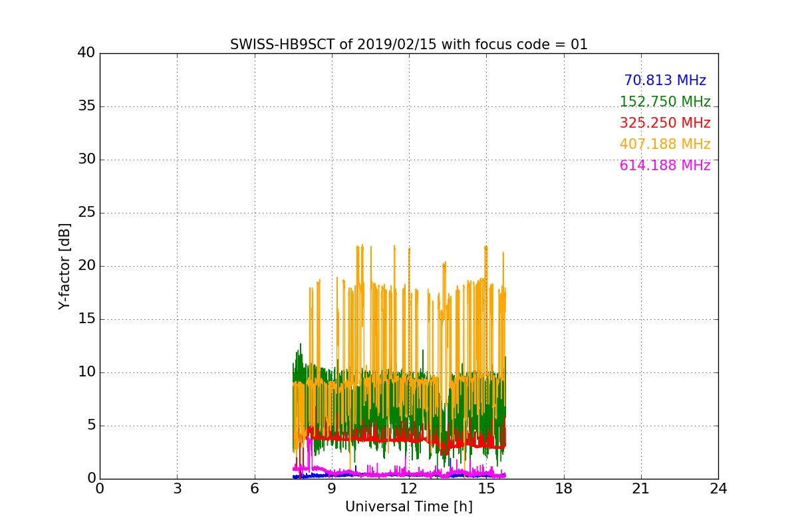
Task: Select the 70.813 MHz legend label
Action: click(x=665, y=80)
